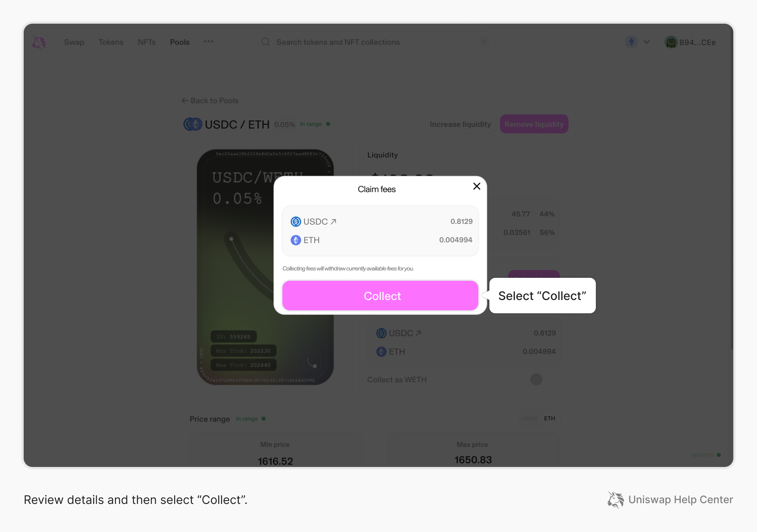The height and width of the screenshot is (532, 757).
Task: Click the ETH token icon in Claim fees
Action: point(296,240)
